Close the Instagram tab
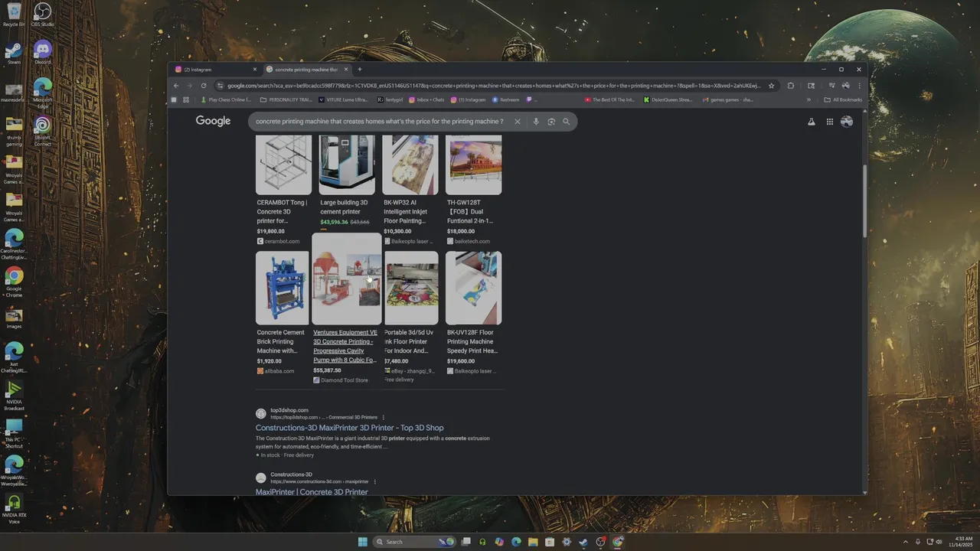The height and width of the screenshot is (551, 980). pyautogui.click(x=255, y=70)
